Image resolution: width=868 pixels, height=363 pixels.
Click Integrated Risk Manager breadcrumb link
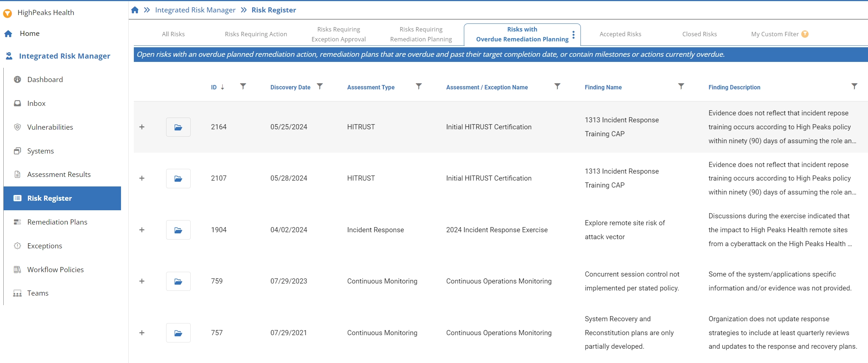(195, 10)
